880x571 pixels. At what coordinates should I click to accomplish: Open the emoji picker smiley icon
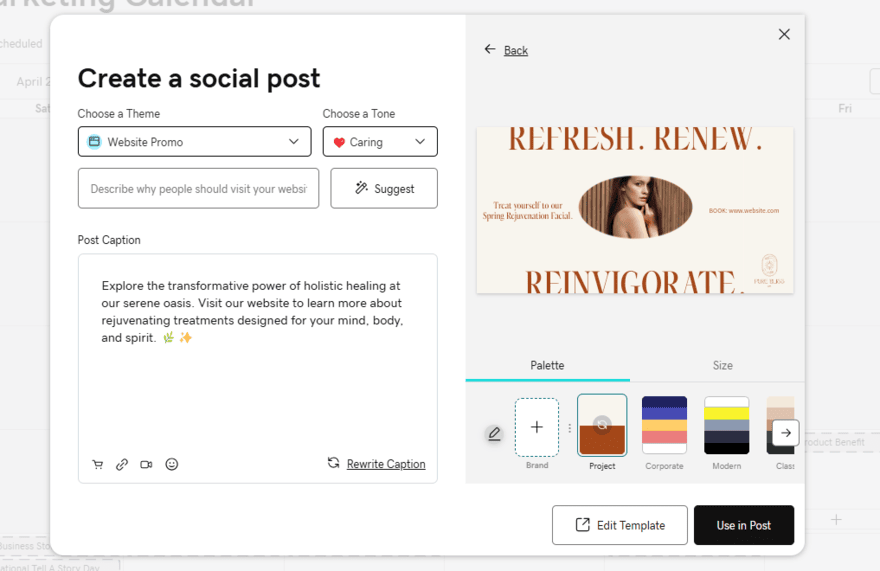pos(172,464)
